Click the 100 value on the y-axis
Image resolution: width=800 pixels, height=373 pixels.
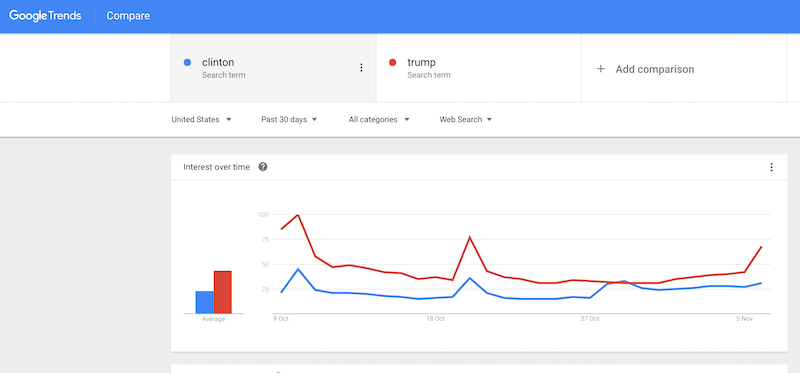click(263, 214)
